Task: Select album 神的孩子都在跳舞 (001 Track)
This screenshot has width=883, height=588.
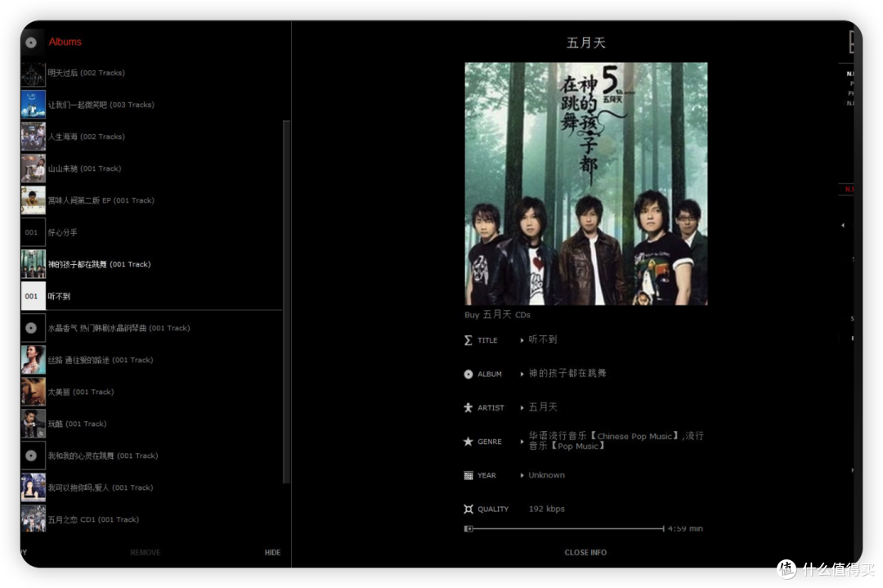Action: click(99, 264)
